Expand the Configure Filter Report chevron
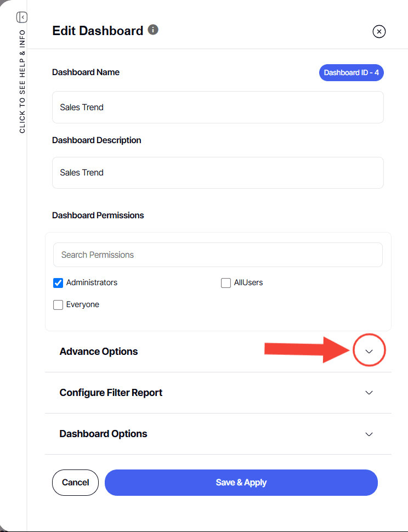 coord(369,393)
